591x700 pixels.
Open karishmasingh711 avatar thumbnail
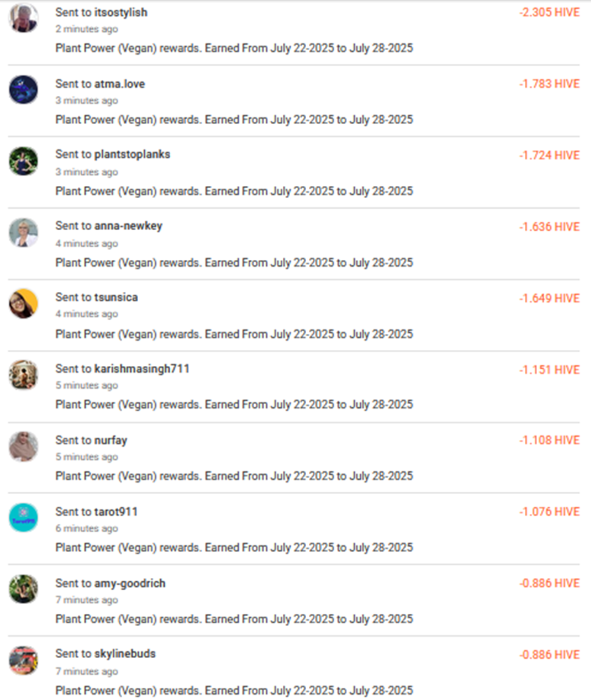[x=23, y=375]
